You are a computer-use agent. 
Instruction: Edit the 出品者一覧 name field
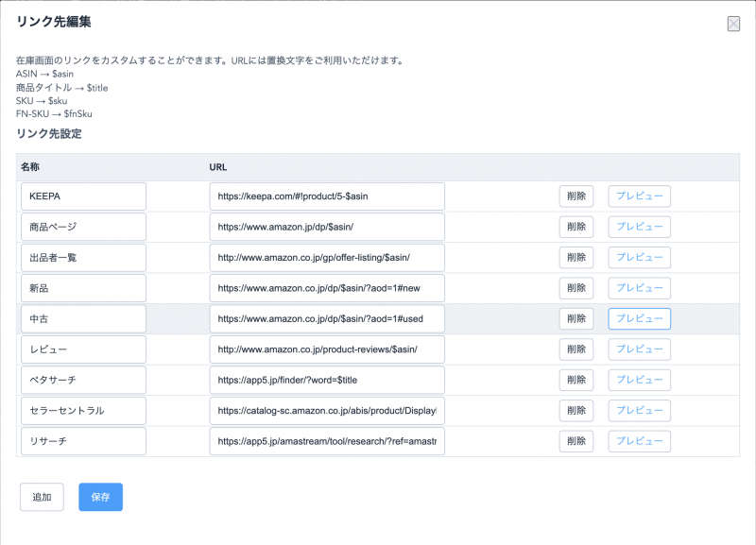click(x=83, y=257)
